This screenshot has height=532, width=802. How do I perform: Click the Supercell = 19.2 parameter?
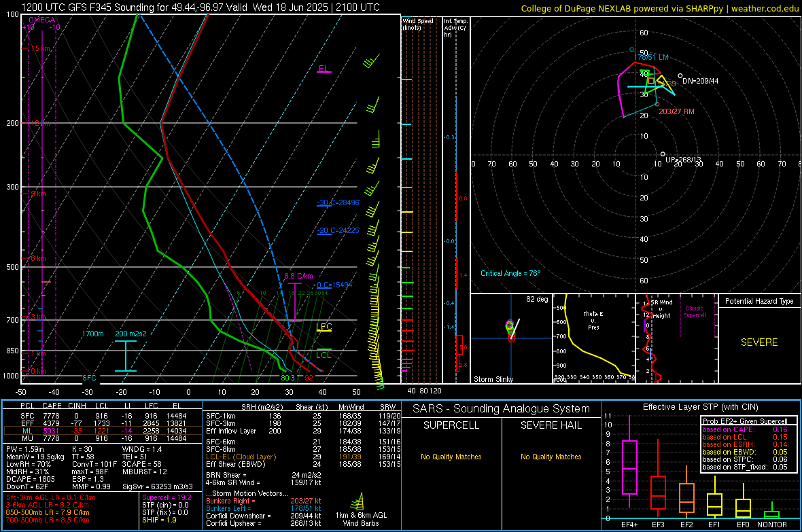click(167, 497)
